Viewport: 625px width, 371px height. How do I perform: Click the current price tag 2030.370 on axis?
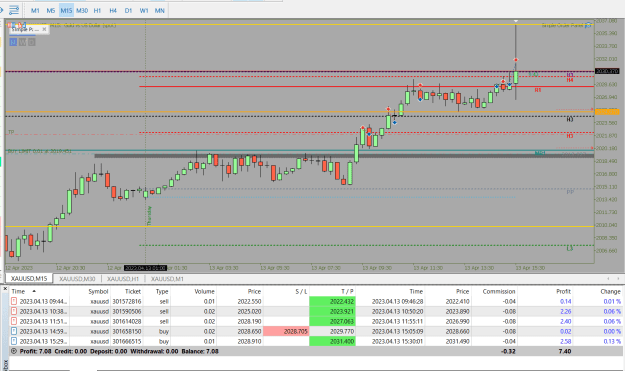[607, 71]
